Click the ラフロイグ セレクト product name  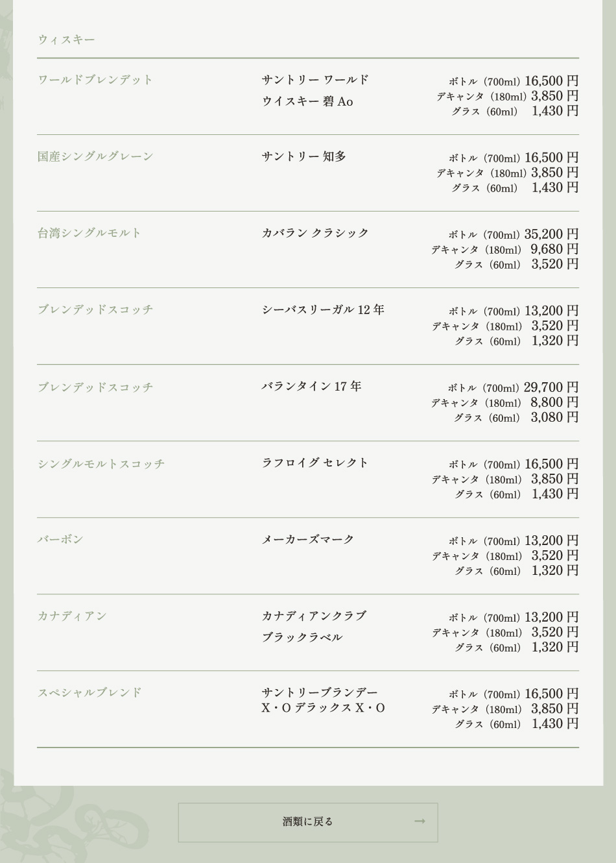coord(315,463)
